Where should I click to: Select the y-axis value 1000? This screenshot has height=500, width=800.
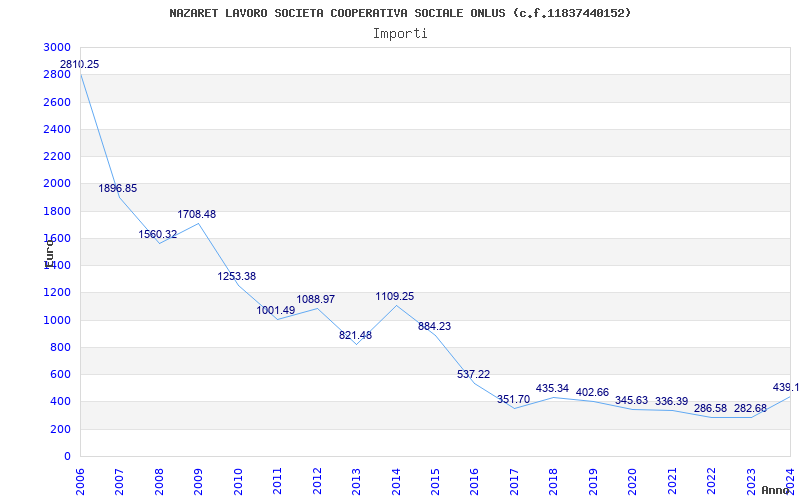pyautogui.click(x=57, y=320)
